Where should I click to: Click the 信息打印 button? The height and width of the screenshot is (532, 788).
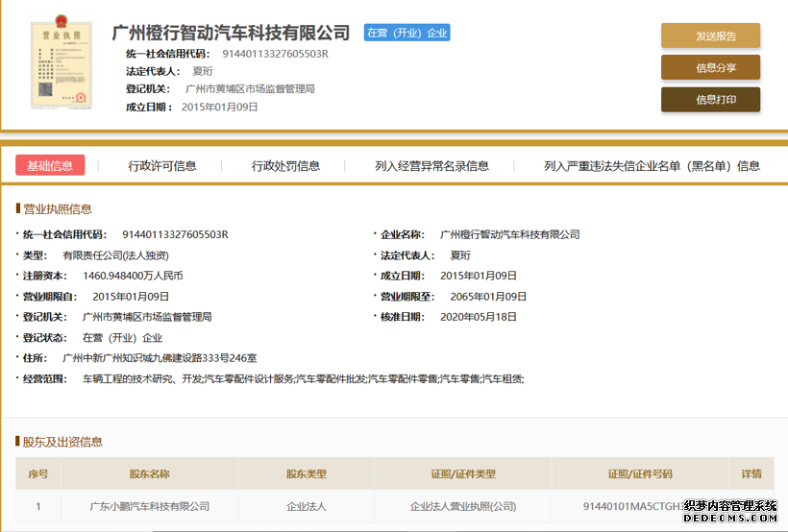point(710,99)
